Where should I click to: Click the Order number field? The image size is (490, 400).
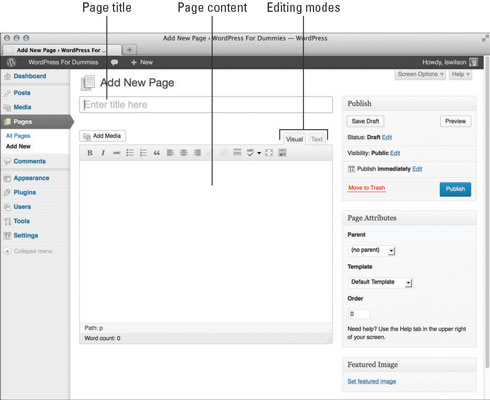coord(359,314)
